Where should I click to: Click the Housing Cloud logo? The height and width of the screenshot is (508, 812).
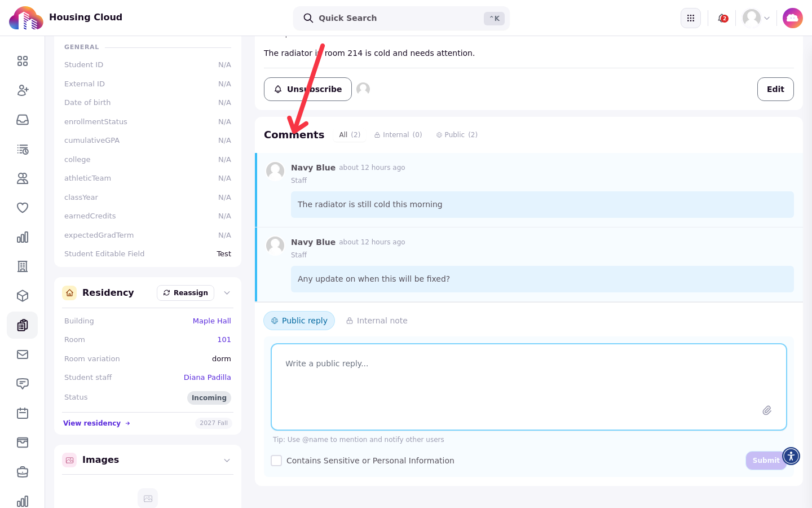click(x=26, y=18)
